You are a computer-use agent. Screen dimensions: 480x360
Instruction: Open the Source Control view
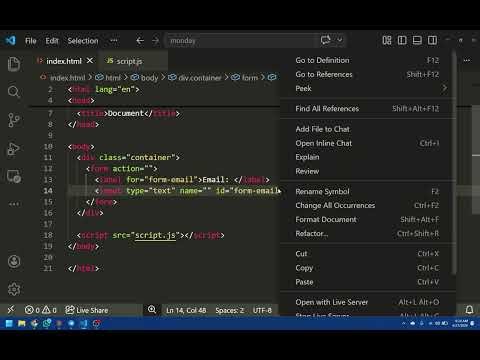click(14, 120)
